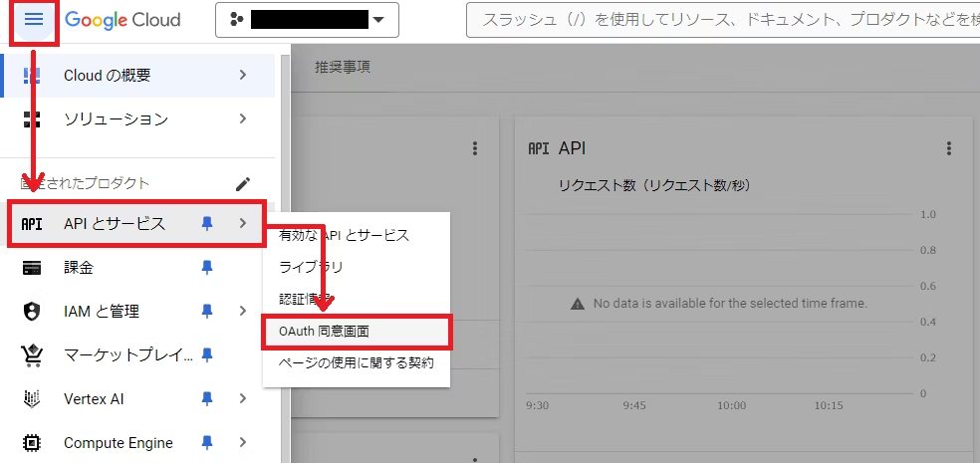This screenshot has width=980, height=463.
Task: Open Vertex AI in sidebar
Action: tap(137, 398)
